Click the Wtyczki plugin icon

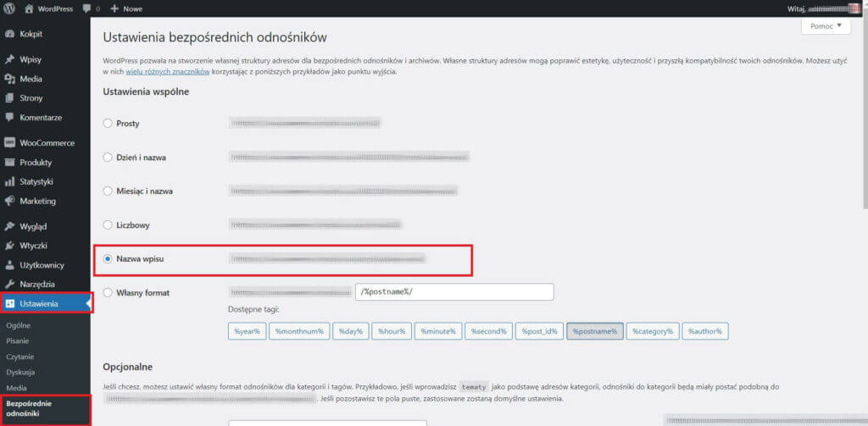pyautogui.click(x=9, y=246)
